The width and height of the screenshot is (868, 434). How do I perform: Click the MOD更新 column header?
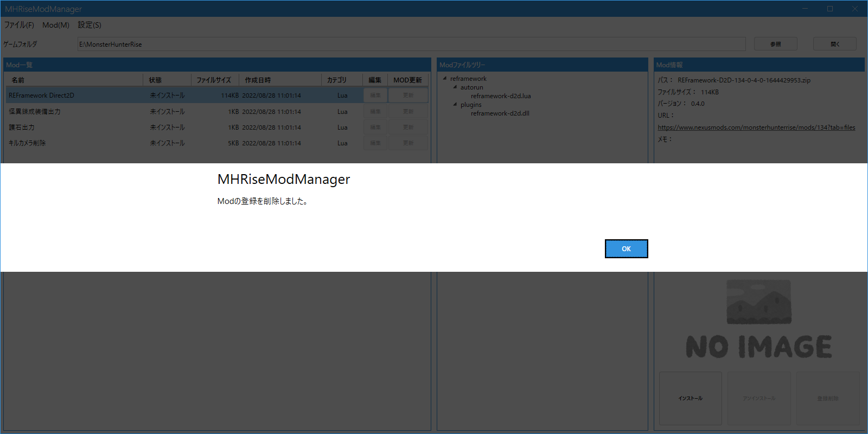pos(407,80)
